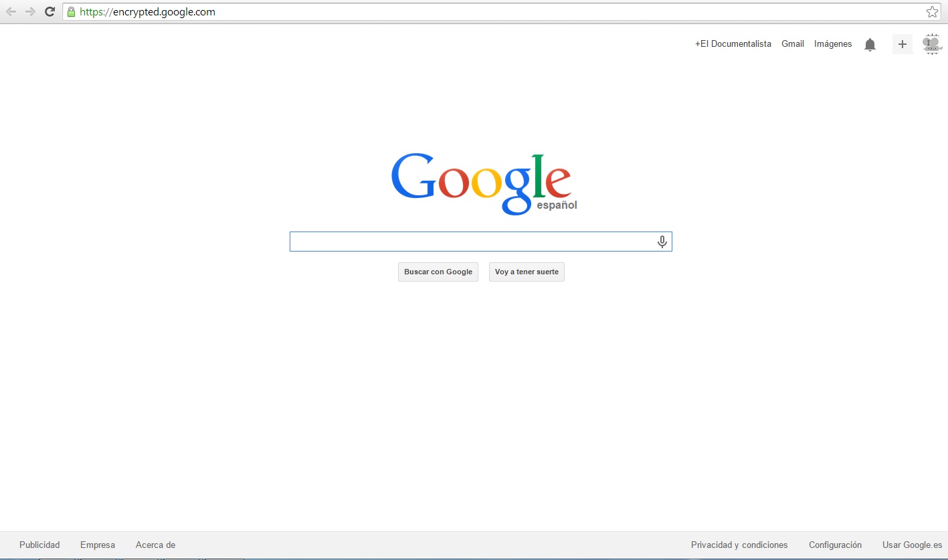Viewport: 948px width, 560px height.
Task: Click the address bar URL
Action: click(147, 12)
